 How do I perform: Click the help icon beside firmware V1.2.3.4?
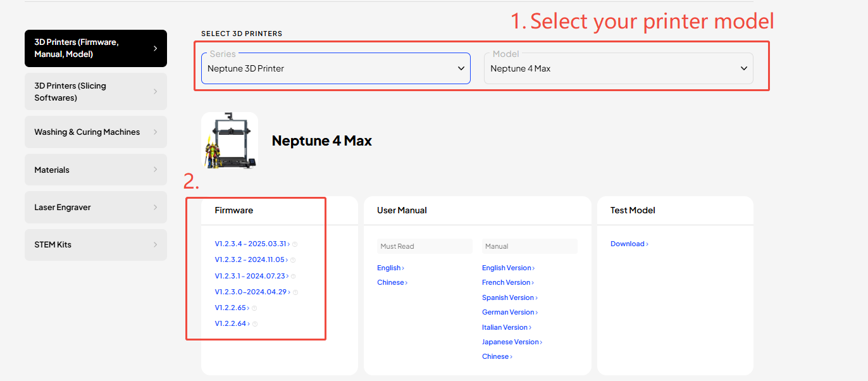tap(295, 244)
